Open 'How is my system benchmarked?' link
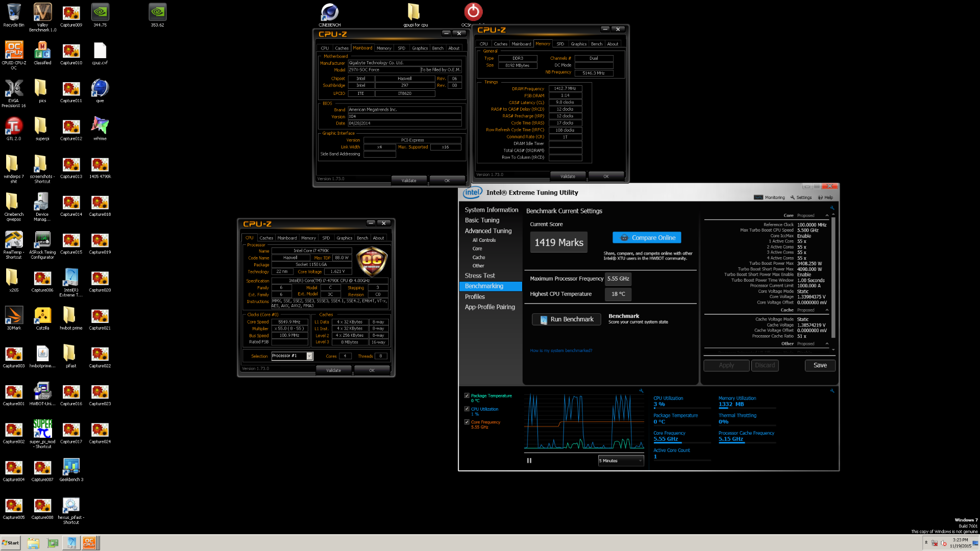The image size is (980, 551). tap(561, 350)
